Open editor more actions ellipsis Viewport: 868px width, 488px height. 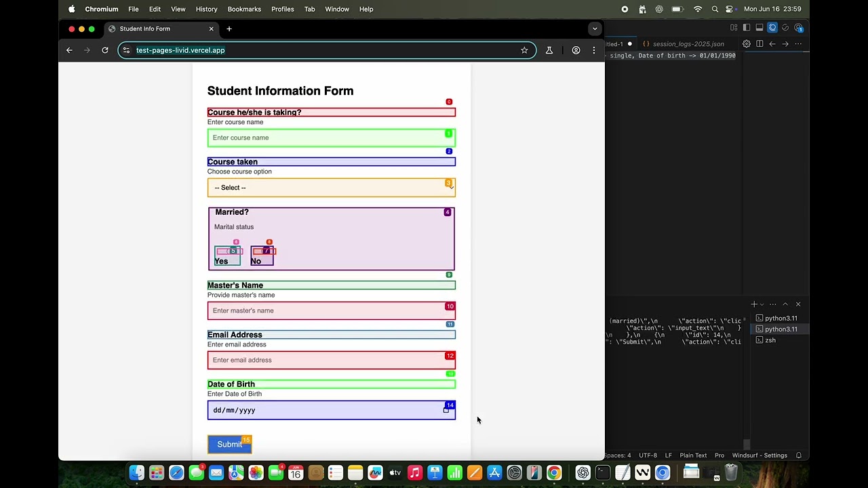click(798, 44)
